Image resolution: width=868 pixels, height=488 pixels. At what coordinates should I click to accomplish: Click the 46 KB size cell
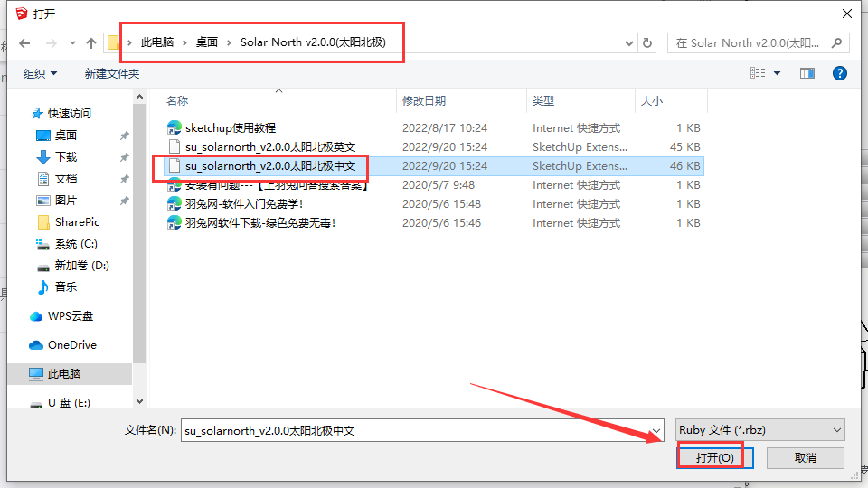(684, 166)
